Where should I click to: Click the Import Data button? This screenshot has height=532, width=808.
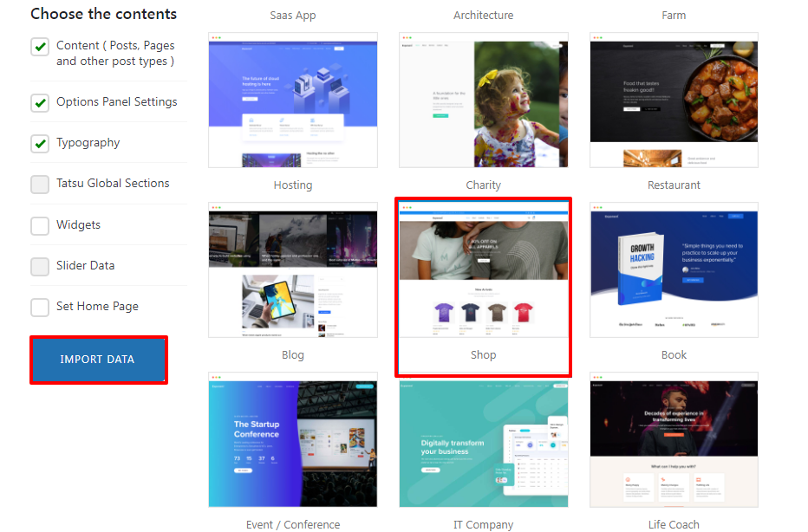(x=98, y=359)
